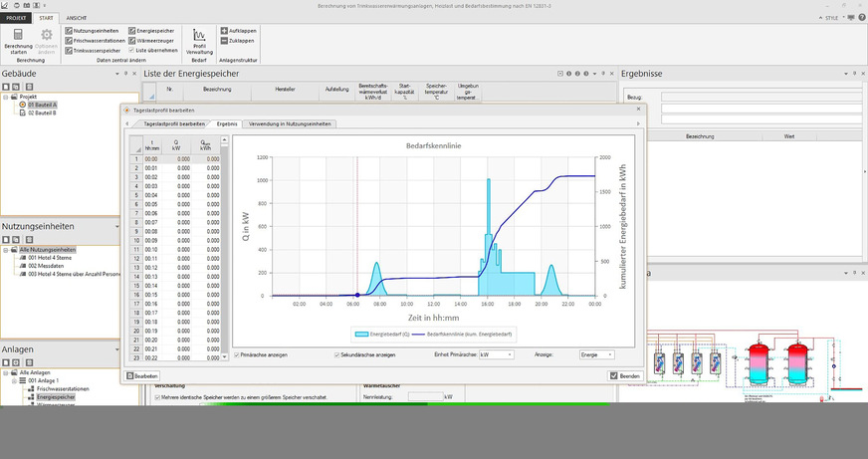The height and width of the screenshot is (459, 868).
Task: Open the Anzeige Energie dropdown
Action: point(597,354)
